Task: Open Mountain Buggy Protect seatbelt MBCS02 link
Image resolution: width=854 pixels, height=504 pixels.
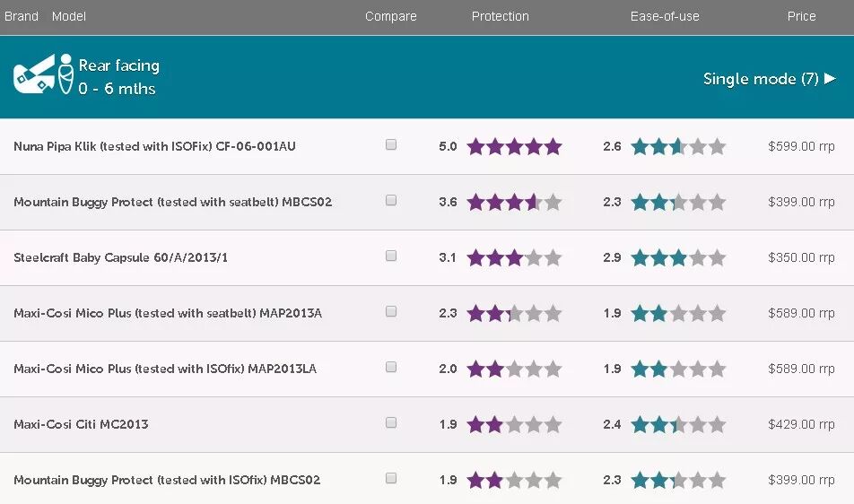Action: pyautogui.click(x=172, y=202)
